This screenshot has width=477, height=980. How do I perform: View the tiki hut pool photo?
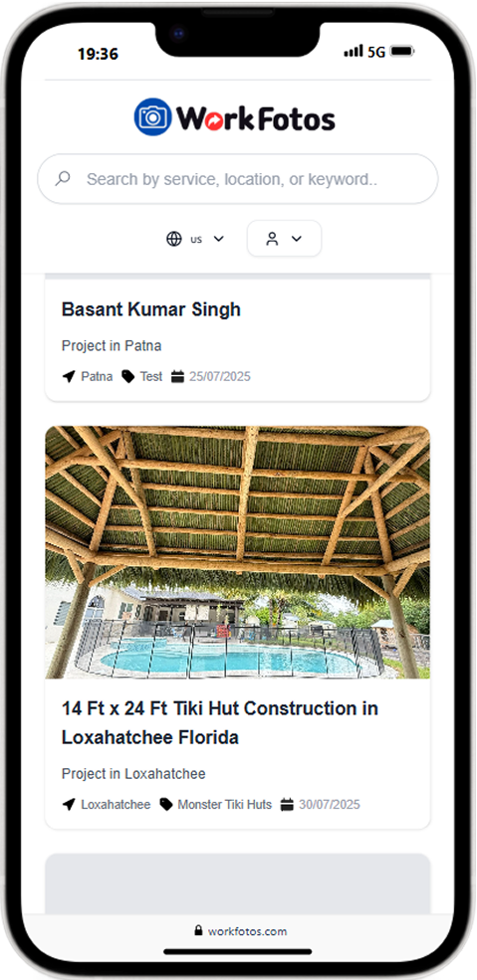tap(238, 552)
